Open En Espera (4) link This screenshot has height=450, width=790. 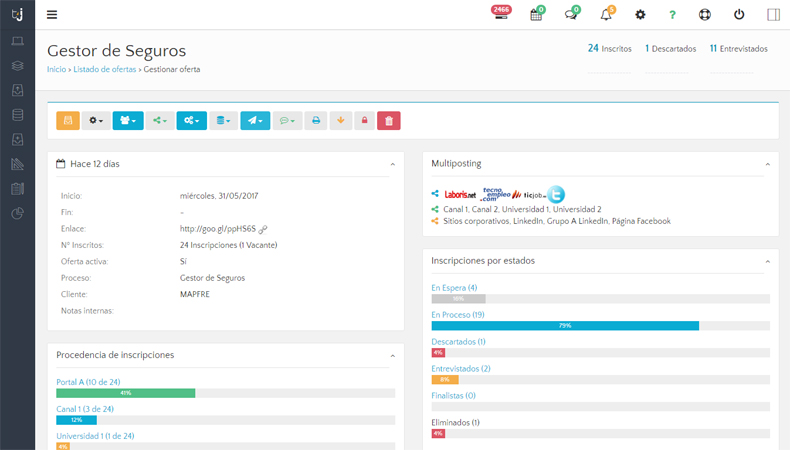[x=454, y=288]
